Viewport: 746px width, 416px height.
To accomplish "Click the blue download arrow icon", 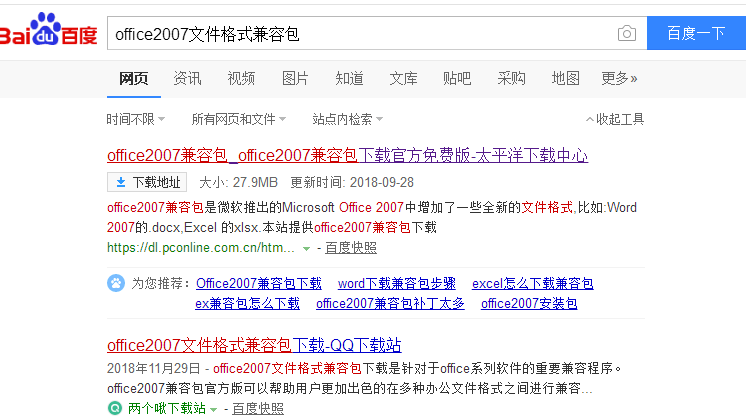I will 121,182.
